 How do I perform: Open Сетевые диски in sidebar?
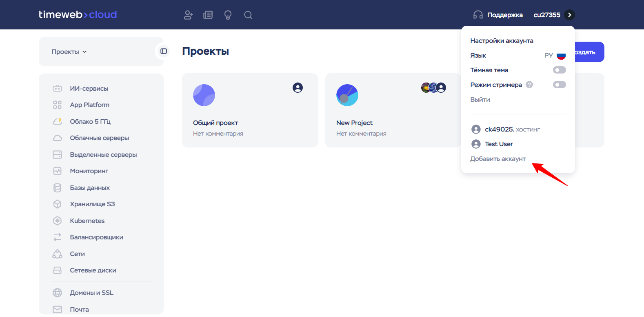[93, 270]
